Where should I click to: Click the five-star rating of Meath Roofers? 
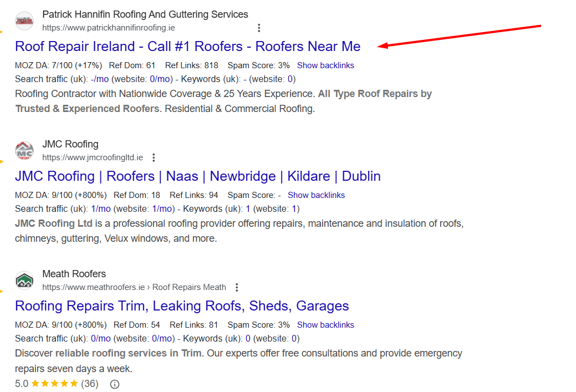tap(54, 384)
